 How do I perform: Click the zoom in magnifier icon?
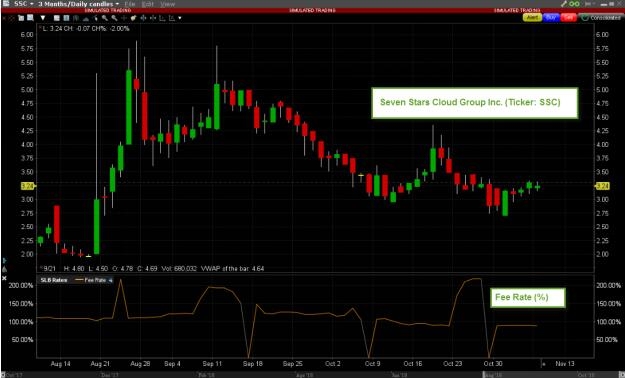[x=104, y=18]
